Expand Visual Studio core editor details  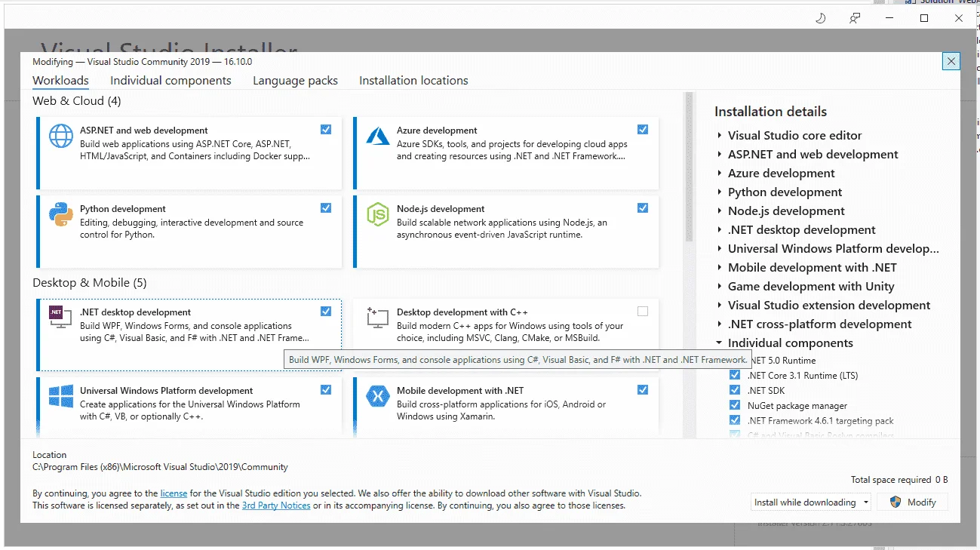point(720,136)
